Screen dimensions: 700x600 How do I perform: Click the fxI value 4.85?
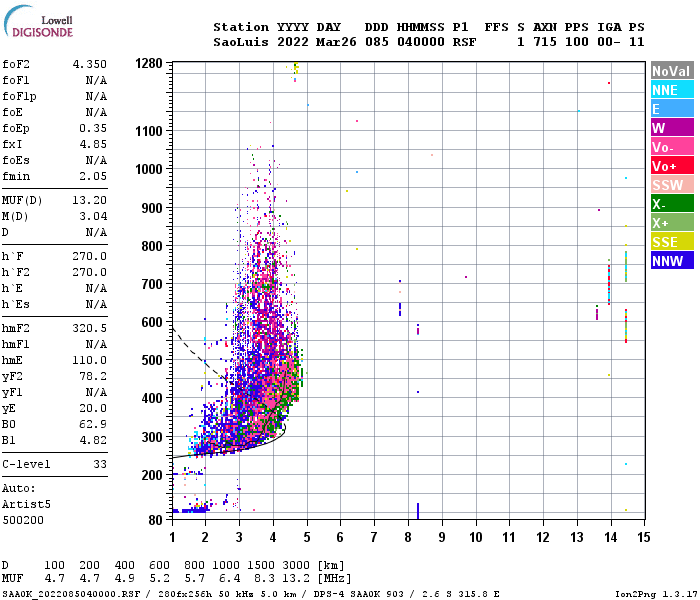(x=93, y=144)
